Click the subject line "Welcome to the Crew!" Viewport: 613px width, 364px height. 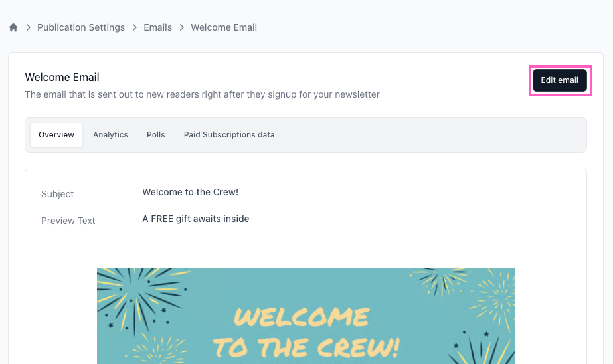pyautogui.click(x=190, y=193)
